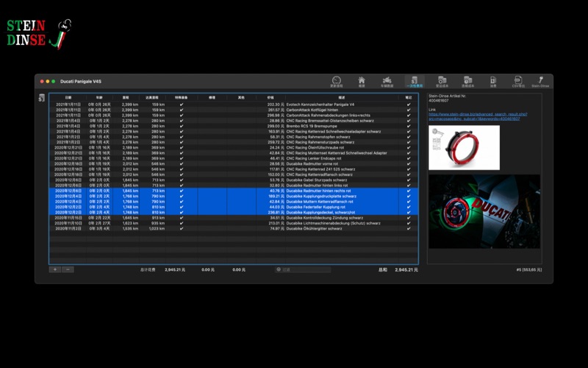Toggle equipment checkmark for CNC Racing Rahmenstopfen row

(182, 137)
